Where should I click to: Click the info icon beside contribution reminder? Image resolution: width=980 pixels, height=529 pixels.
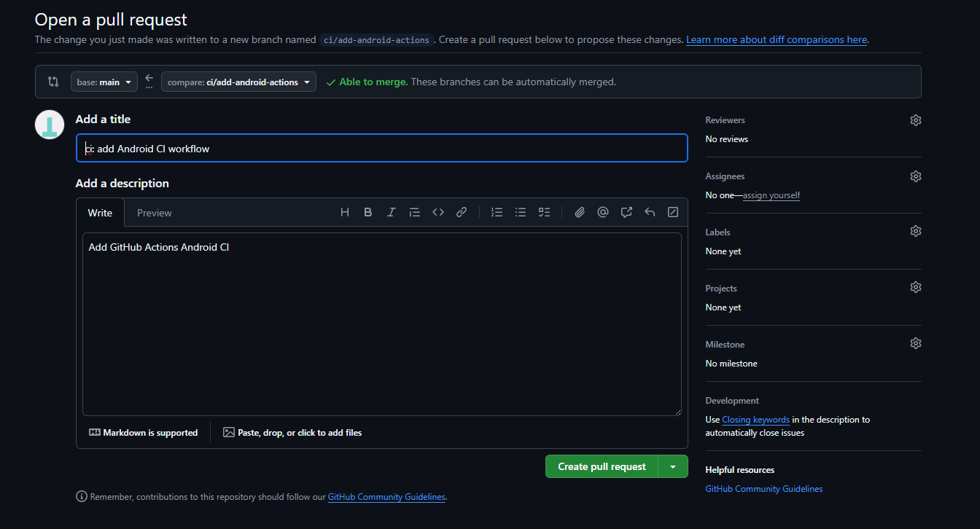(x=82, y=496)
